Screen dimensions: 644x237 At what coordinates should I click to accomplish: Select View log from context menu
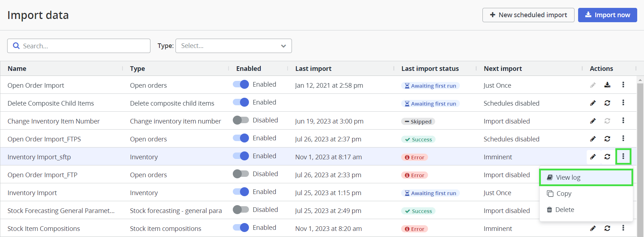[586, 178]
